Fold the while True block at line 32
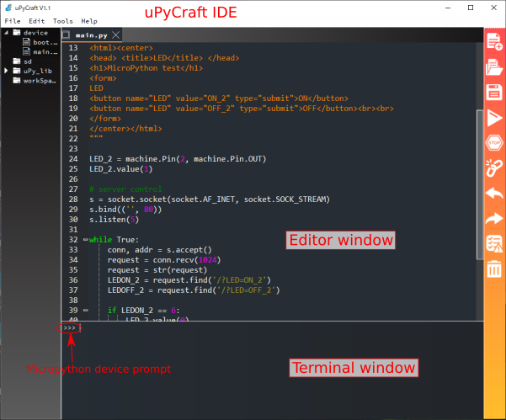 (86, 240)
